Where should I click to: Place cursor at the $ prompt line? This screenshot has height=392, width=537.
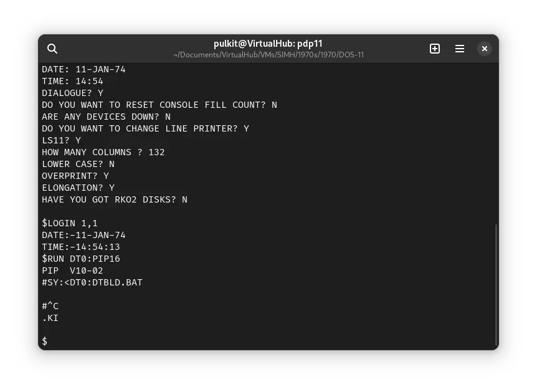click(x=44, y=342)
